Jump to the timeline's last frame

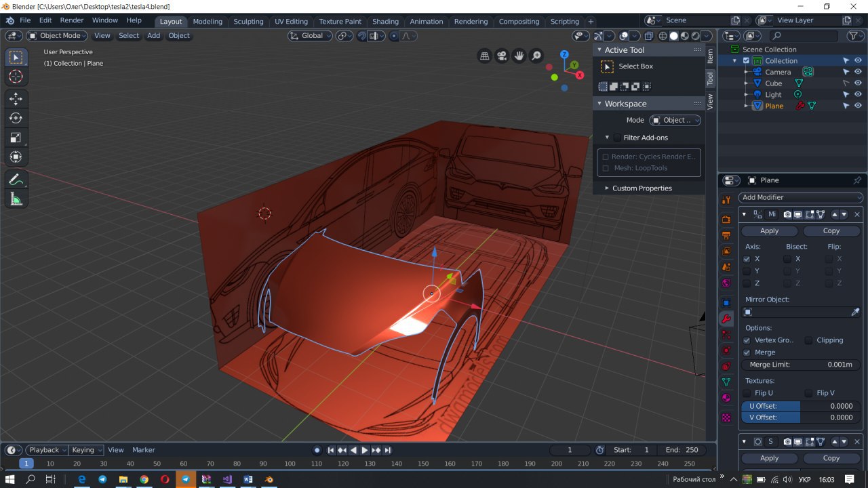tap(388, 450)
